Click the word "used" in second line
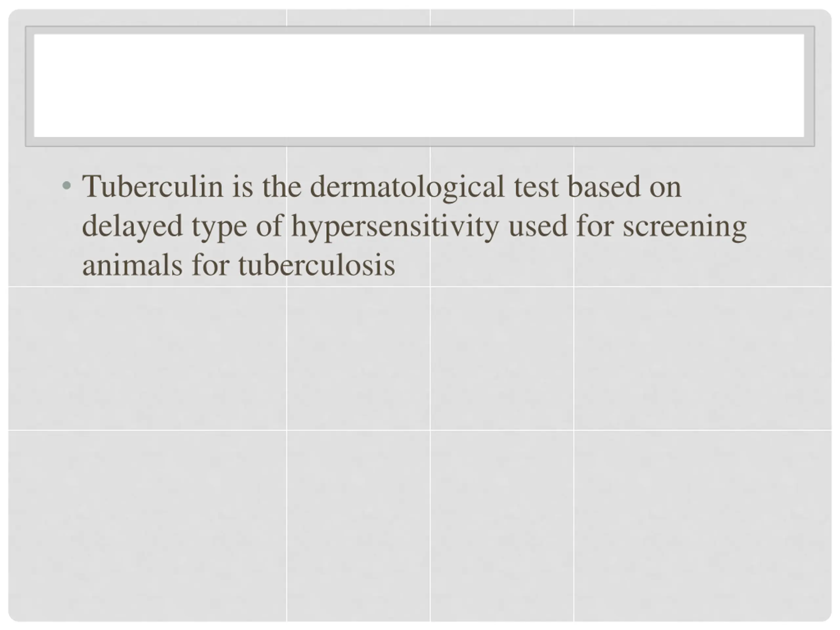Viewport: 840px width, 630px height. click(538, 226)
